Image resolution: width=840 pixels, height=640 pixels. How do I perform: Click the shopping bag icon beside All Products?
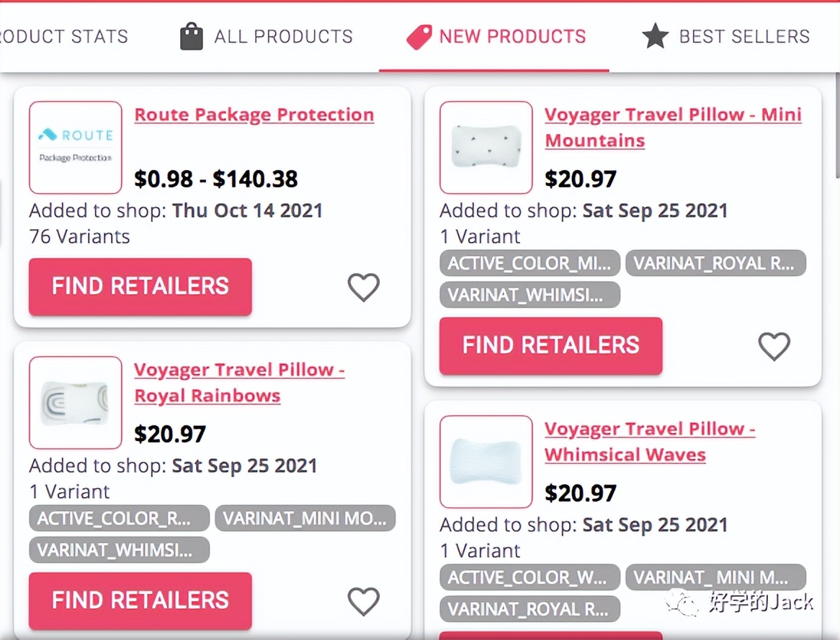tap(191, 36)
